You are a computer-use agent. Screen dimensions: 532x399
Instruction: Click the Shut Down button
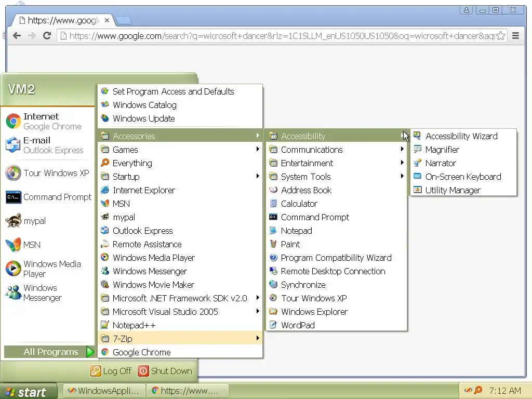click(x=165, y=371)
